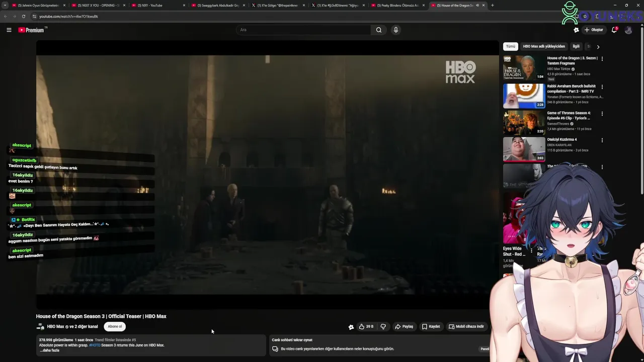Click the icon left of the Oluştur button
Image resolution: width=644 pixels, height=362 pixels.
(576, 30)
